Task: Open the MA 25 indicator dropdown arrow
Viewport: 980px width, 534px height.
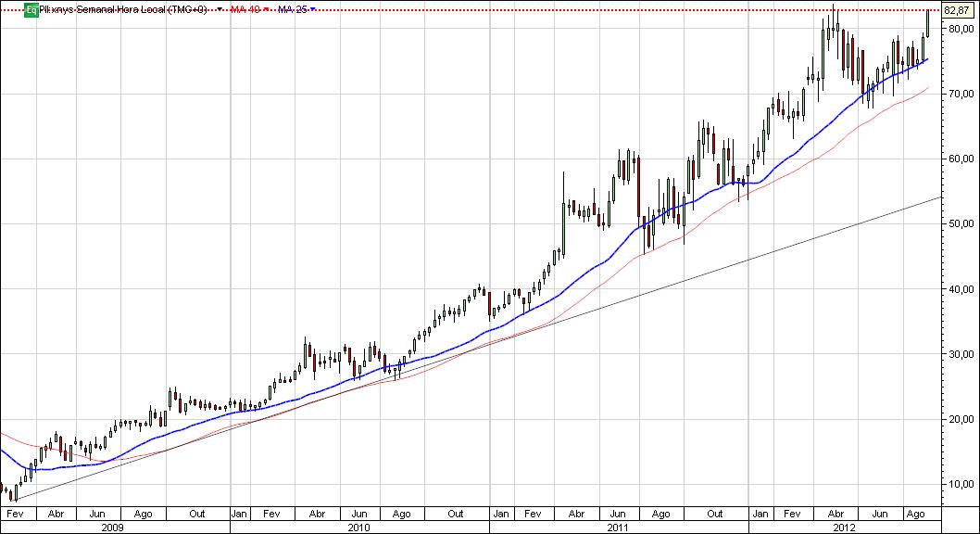Action: coord(312,10)
